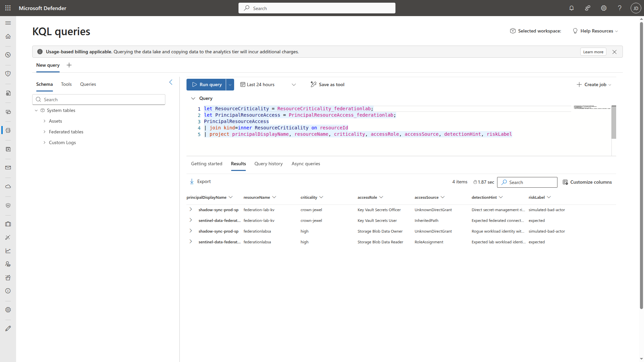
Task: Expand the first shadow-sync-prod-sp result row
Action: click(x=191, y=209)
